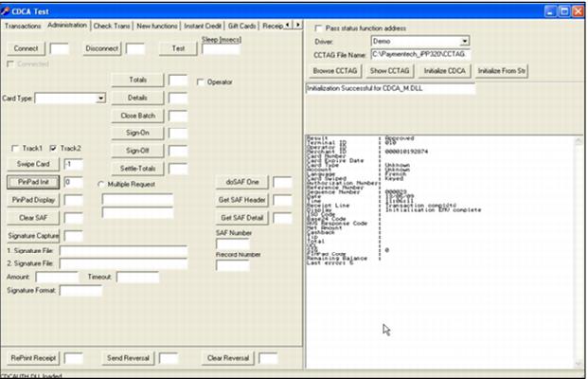
Task: Click the Sign-On button
Action: pyautogui.click(x=137, y=133)
